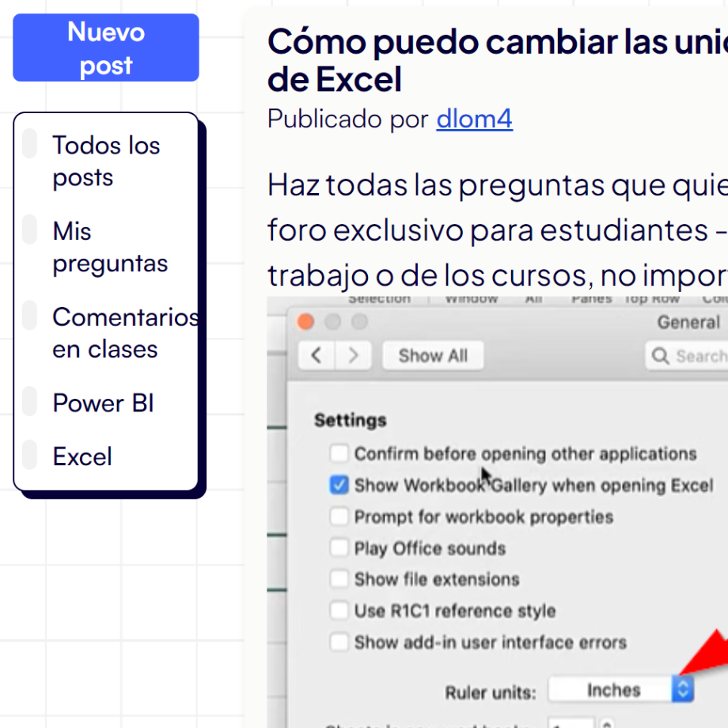Open the Ruler units Inches dropdown
The width and height of the screenshot is (728, 728).
pyautogui.click(x=621, y=690)
